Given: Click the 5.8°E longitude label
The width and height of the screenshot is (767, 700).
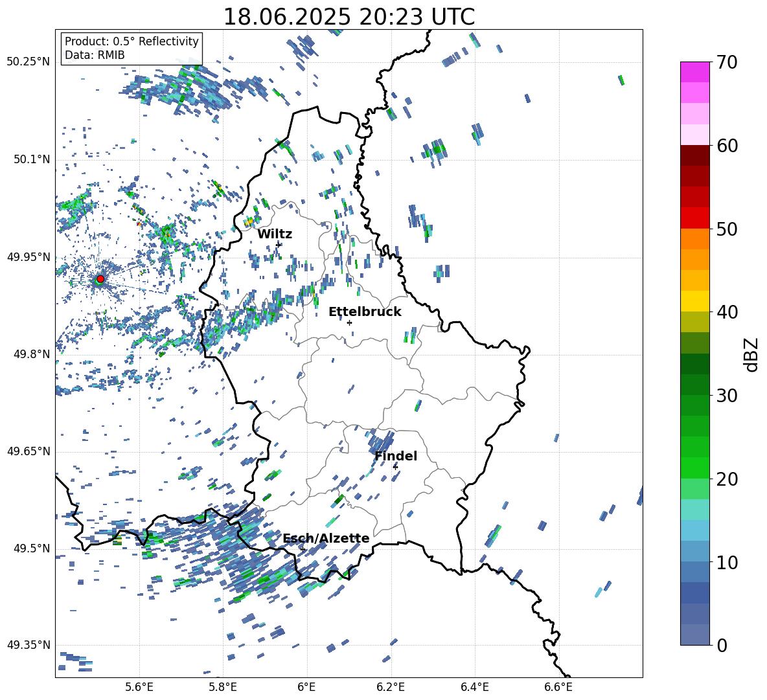Looking at the screenshot, I should [x=223, y=688].
